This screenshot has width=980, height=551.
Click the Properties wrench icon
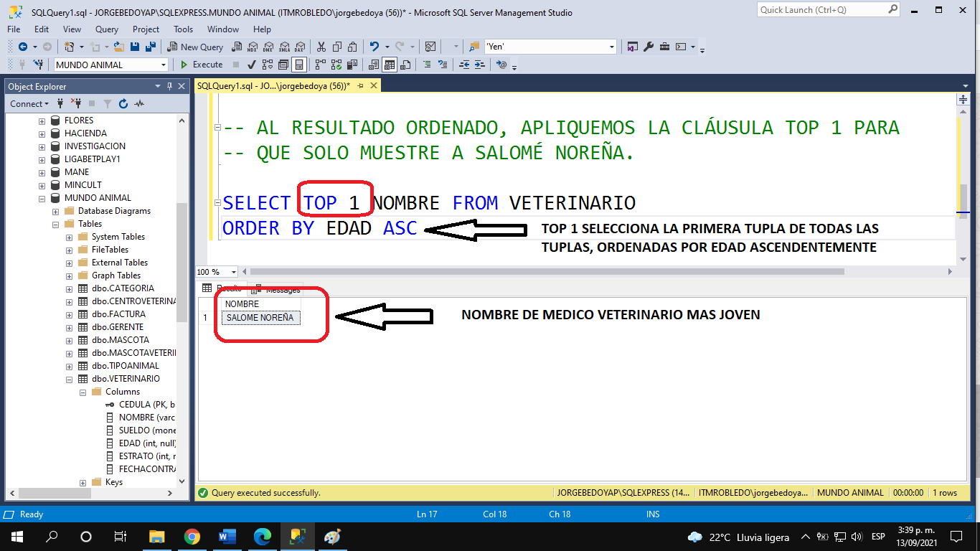[x=649, y=47]
